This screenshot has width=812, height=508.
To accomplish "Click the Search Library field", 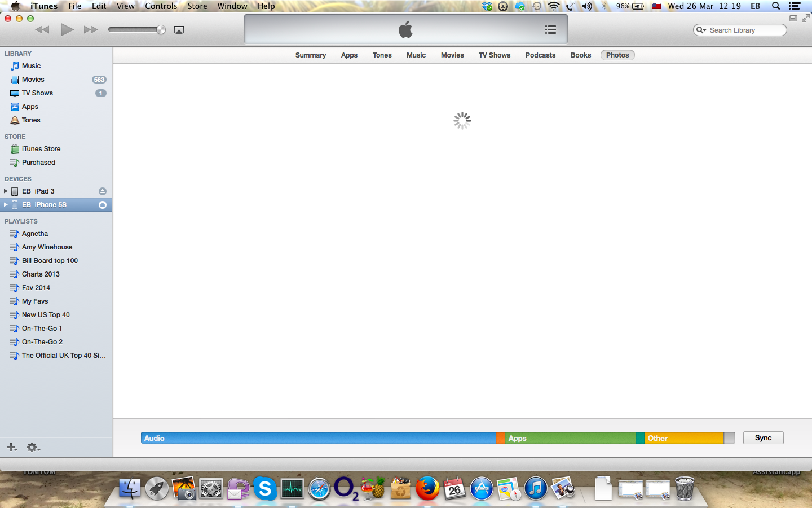I will pos(740,30).
